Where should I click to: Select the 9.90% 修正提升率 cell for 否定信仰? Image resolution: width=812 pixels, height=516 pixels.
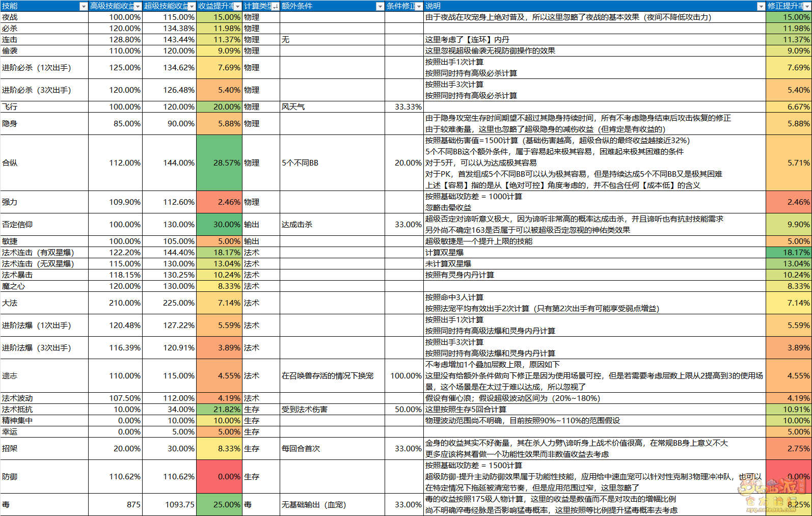tap(789, 225)
